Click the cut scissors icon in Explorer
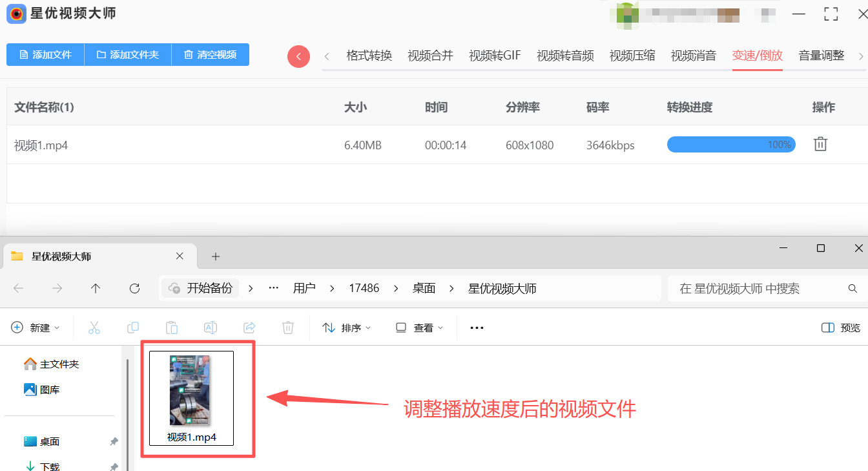This screenshot has height=471, width=868. tap(94, 328)
